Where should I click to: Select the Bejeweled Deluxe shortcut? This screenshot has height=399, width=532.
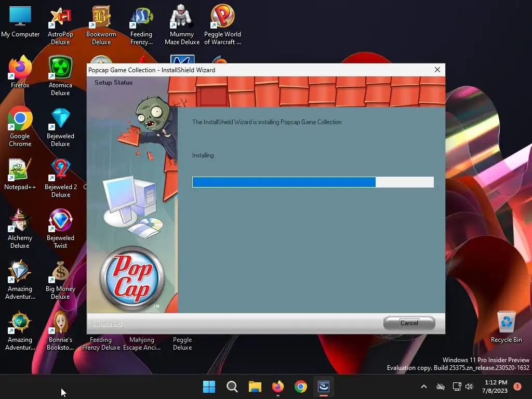60,127
